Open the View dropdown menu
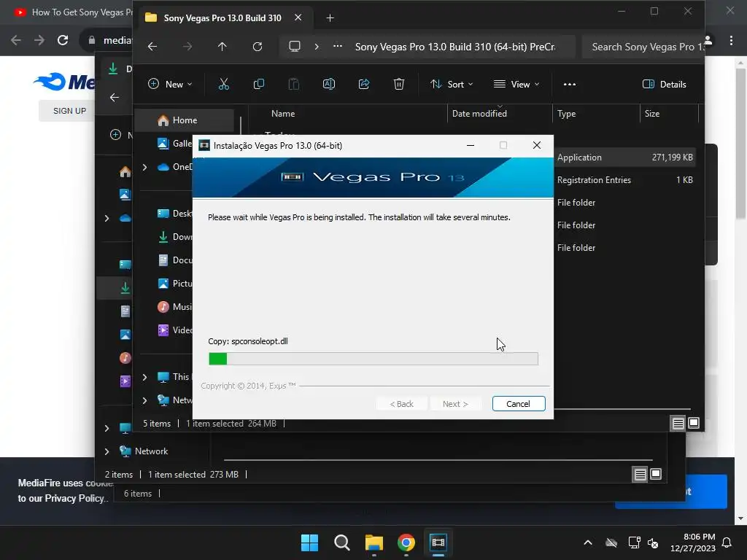 click(516, 85)
